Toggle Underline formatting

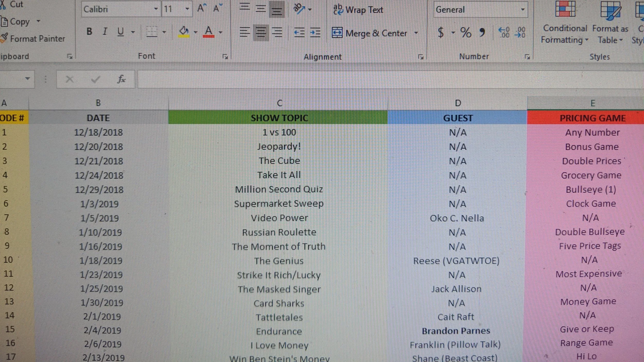coord(121,32)
